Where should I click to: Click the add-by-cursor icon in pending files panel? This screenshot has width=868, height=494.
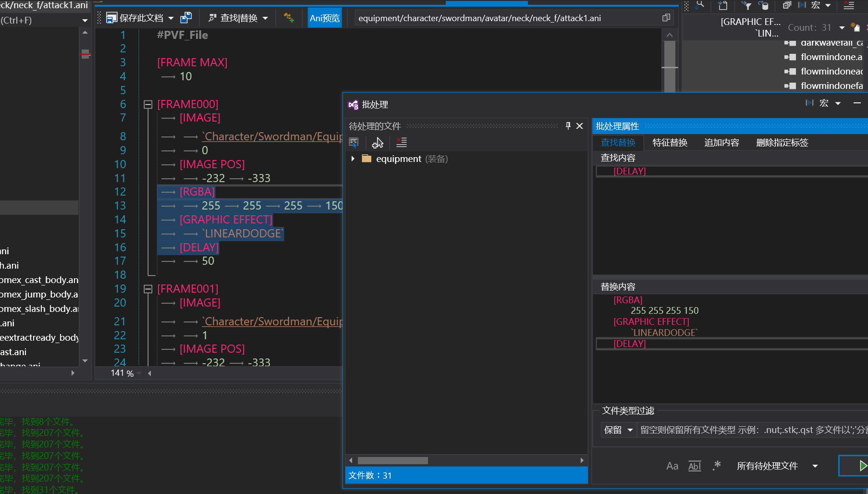pos(378,143)
